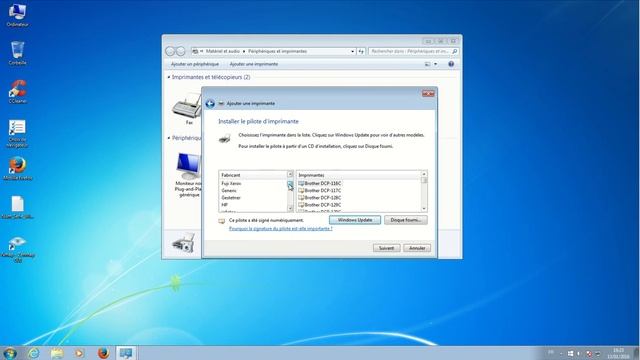Viewport: 640px width, 360px height.
Task: Click Ajouter un périphérique in toolbar
Action: 195,64
